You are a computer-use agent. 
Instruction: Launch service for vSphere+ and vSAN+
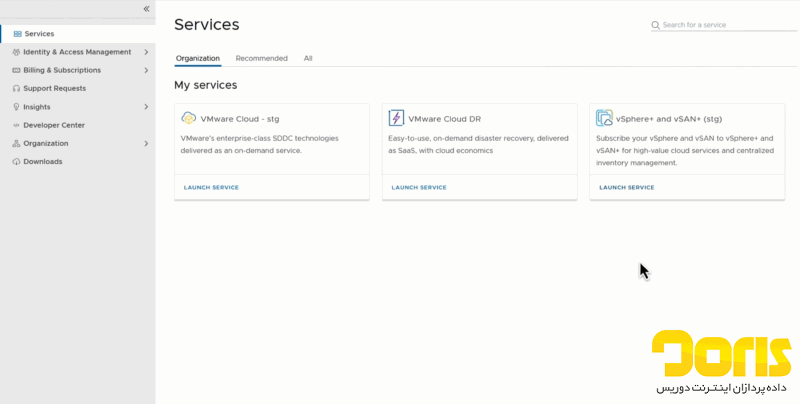627,188
